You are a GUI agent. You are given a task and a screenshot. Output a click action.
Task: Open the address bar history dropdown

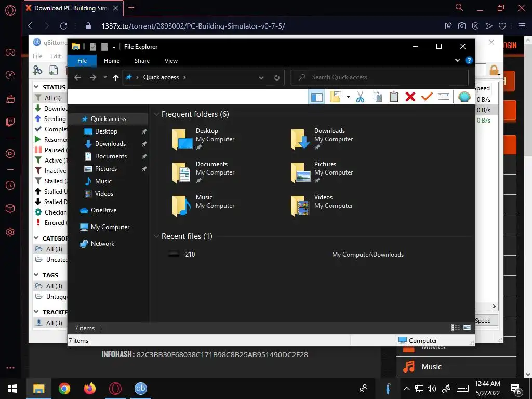[261, 78]
